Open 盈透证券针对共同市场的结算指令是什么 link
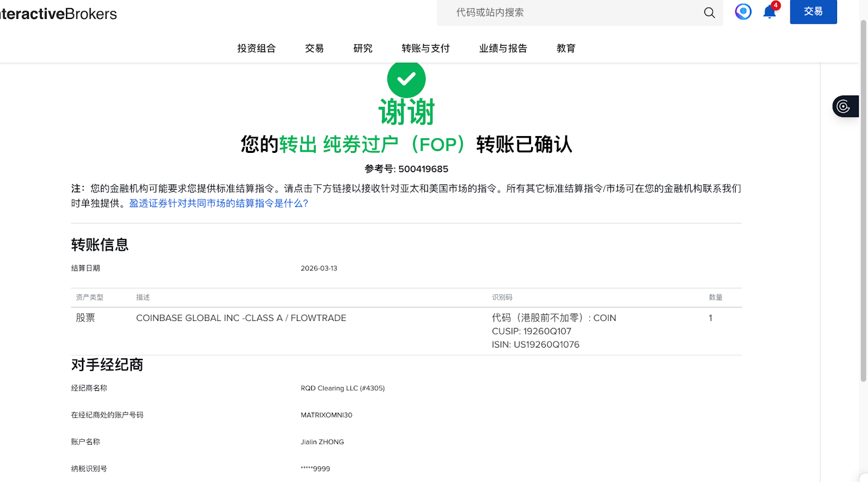 click(x=219, y=203)
